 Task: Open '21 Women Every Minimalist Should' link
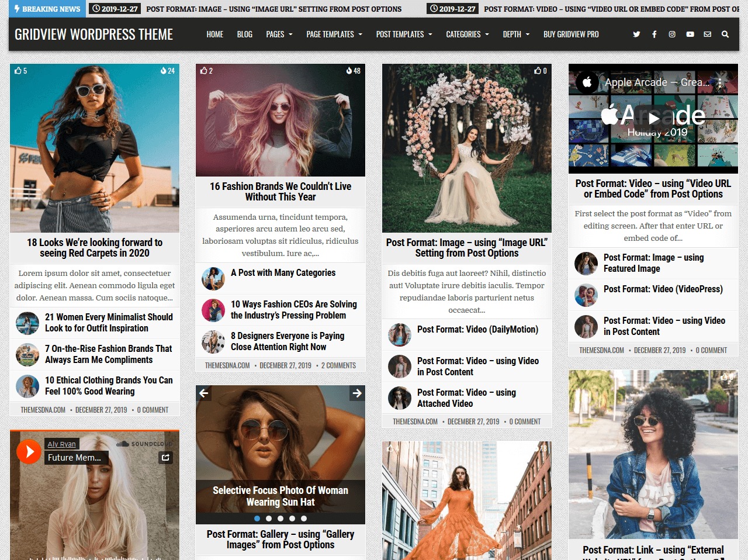click(109, 323)
